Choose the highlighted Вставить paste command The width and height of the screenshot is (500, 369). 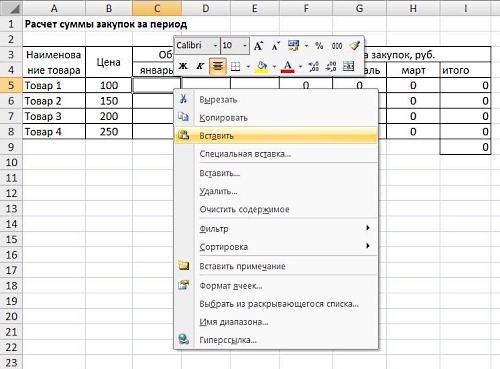pos(276,136)
